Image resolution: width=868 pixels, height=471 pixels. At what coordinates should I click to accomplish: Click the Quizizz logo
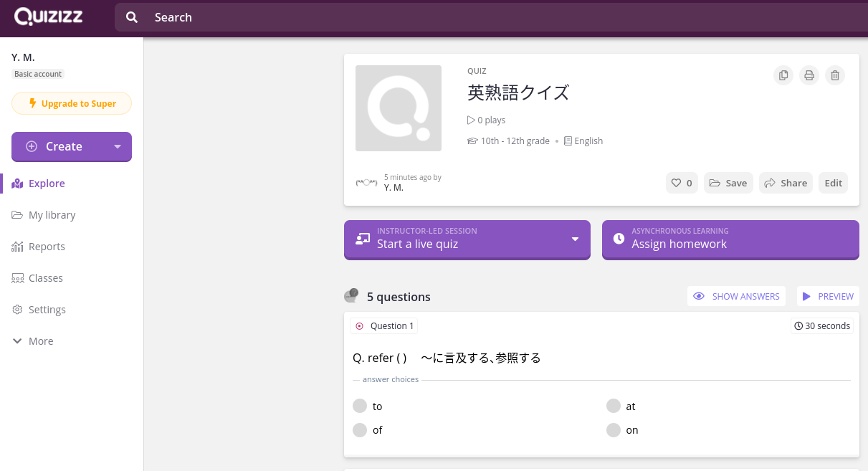[x=47, y=16]
